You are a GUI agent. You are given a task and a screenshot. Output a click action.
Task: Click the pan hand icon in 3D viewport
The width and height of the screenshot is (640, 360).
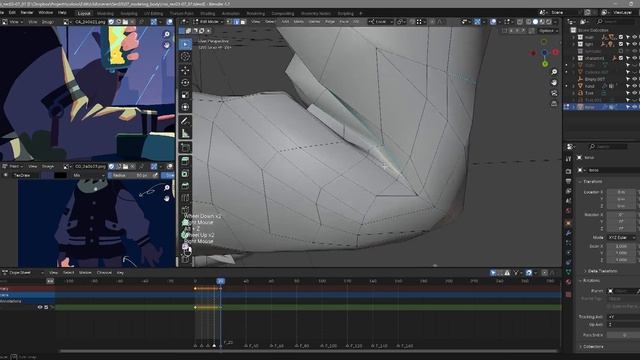(554, 82)
